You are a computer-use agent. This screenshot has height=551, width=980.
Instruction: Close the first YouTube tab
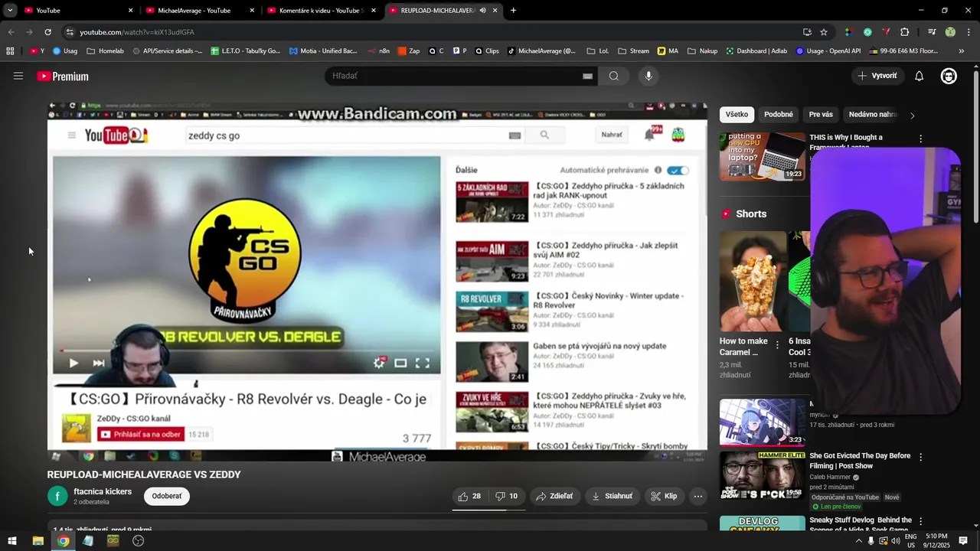pyautogui.click(x=130, y=11)
